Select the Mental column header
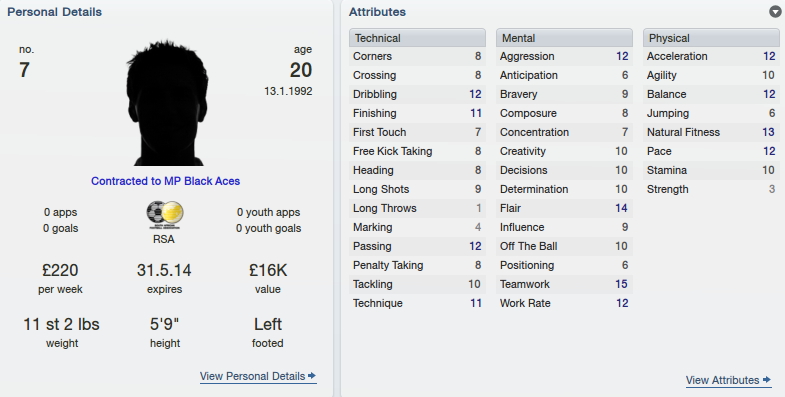Image resolution: width=785 pixels, height=397 pixels. [564, 38]
